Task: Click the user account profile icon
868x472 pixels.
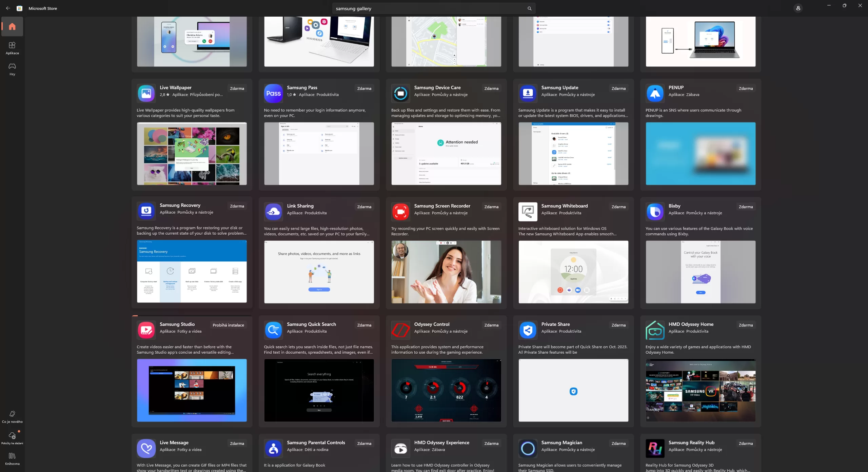Action: pos(798,8)
